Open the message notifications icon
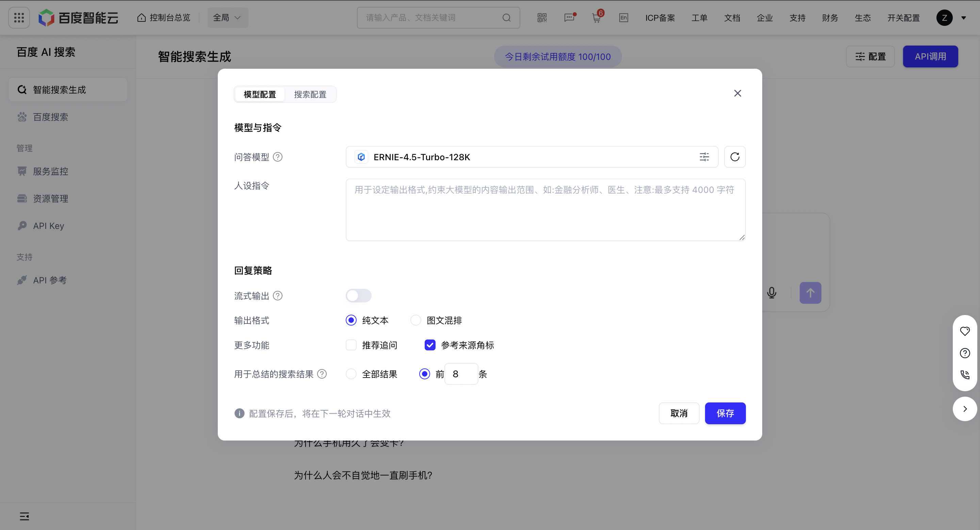980x530 pixels. [569, 18]
